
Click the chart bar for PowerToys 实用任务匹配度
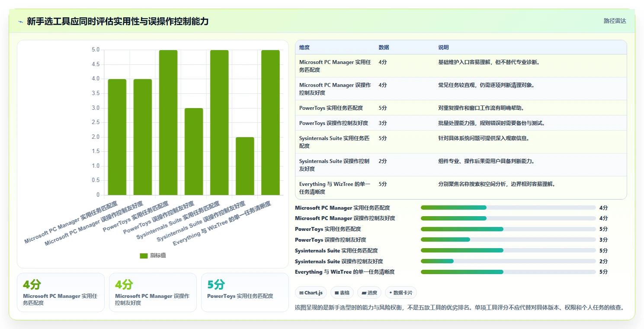pos(168,122)
